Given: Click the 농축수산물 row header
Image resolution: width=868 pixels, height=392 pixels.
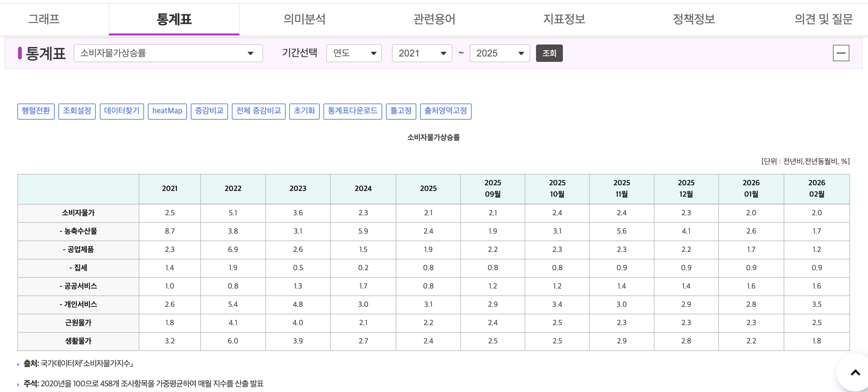Looking at the screenshot, I should (78, 231).
